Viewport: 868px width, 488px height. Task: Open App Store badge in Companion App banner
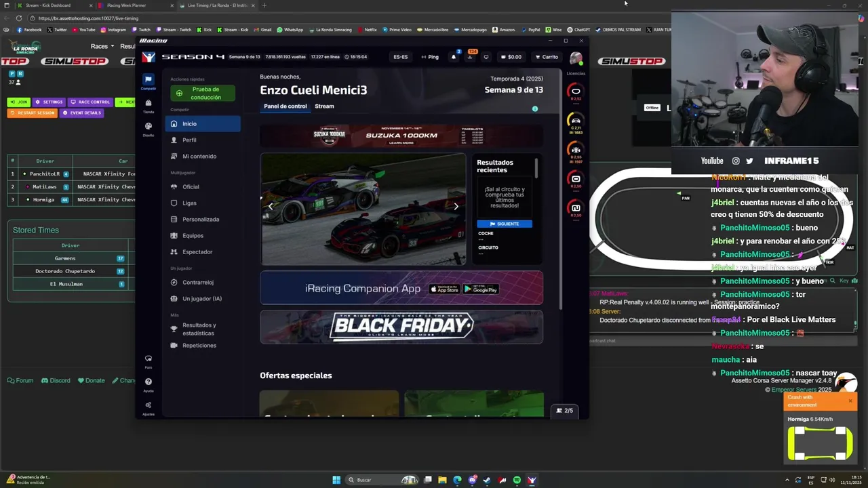pos(445,289)
